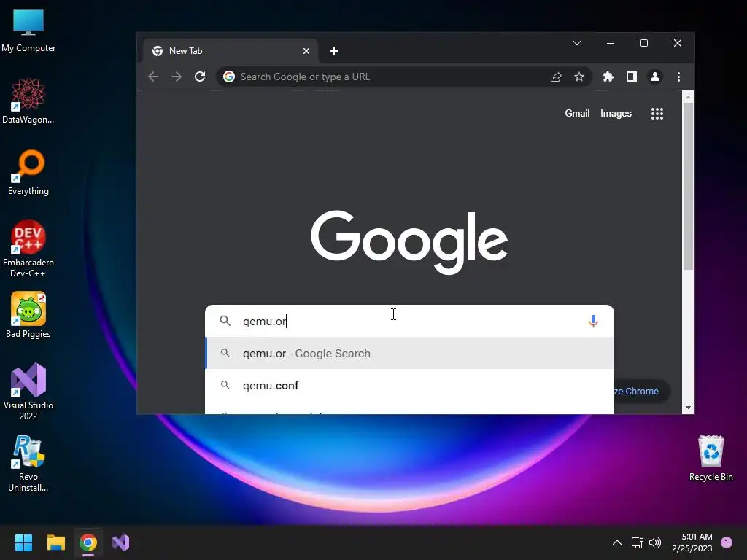Open the notification count badge
747x560 pixels.
[x=727, y=542]
